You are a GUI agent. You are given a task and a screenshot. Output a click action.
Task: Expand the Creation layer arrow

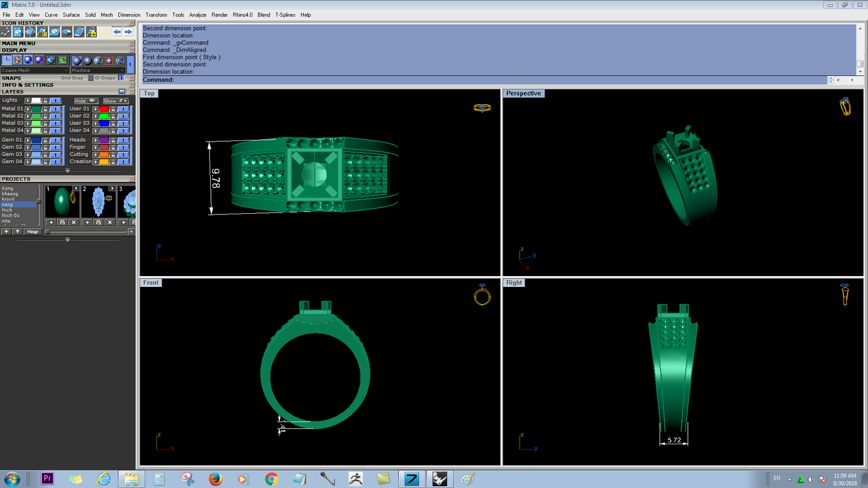pyautogui.click(x=96, y=161)
